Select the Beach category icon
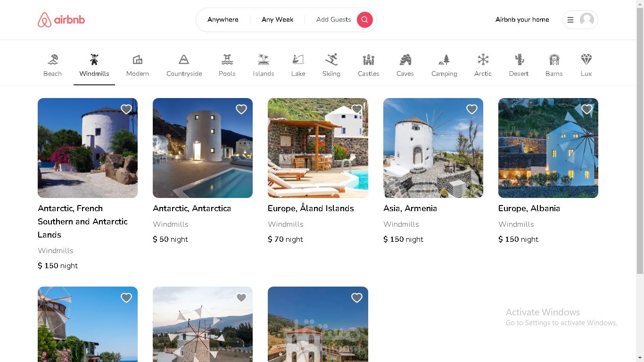The image size is (644, 362). [x=53, y=59]
